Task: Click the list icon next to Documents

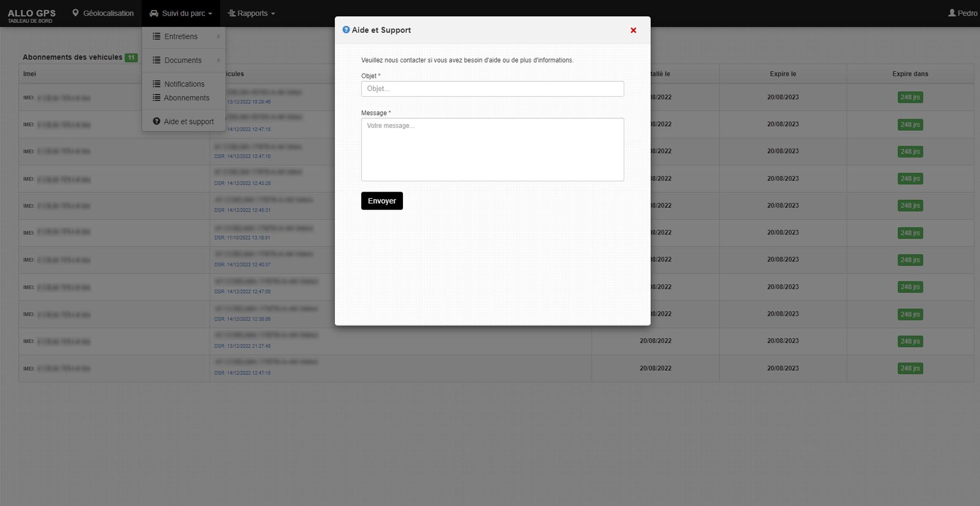Action: click(157, 60)
